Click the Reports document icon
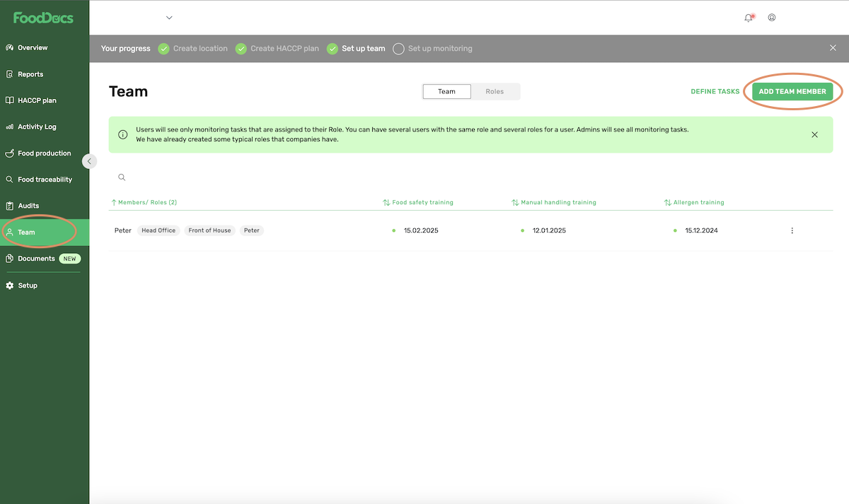849x504 pixels. (x=9, y=74)
